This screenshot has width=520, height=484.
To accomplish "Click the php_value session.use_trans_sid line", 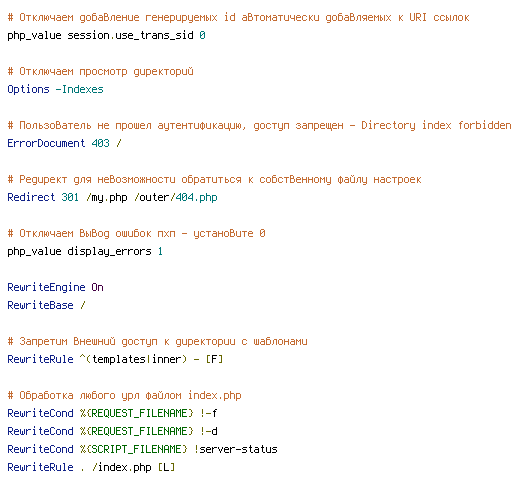I will click(x=106, y=35).
